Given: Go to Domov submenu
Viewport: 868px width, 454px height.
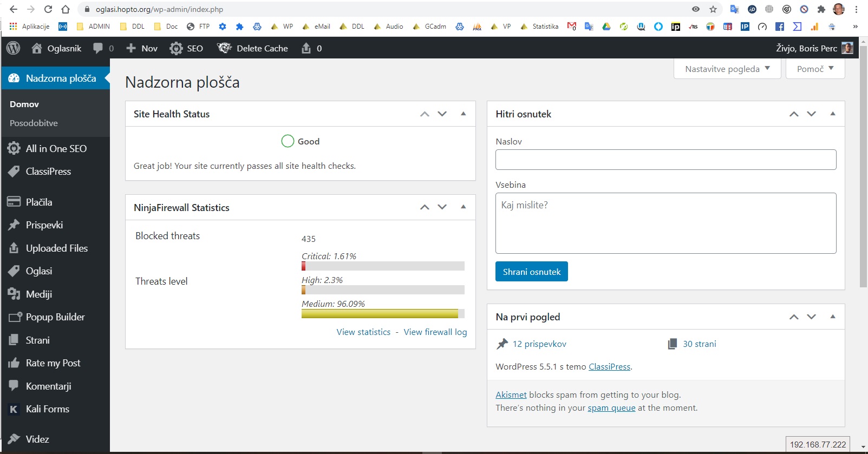Looking at the screenshot, I should click(x=24, y=104).
